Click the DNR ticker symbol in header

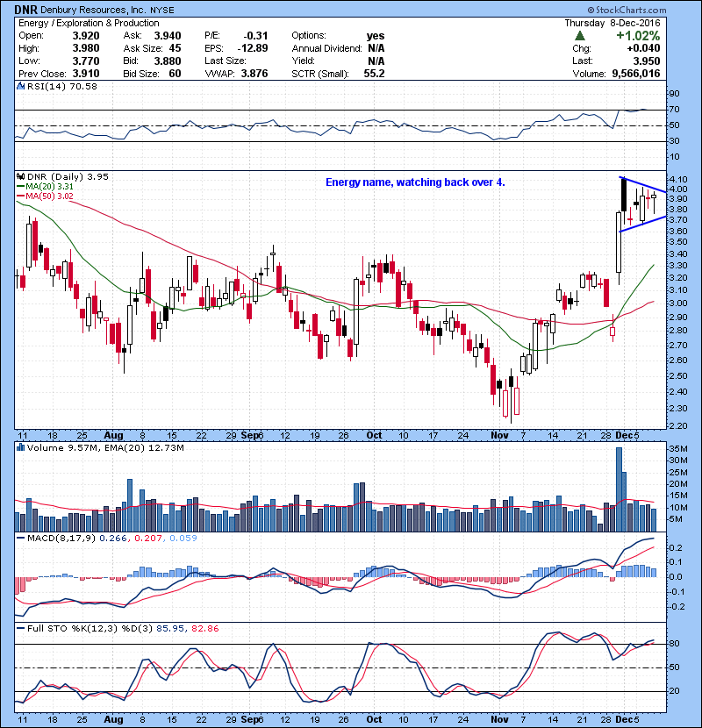coord(26,10)
